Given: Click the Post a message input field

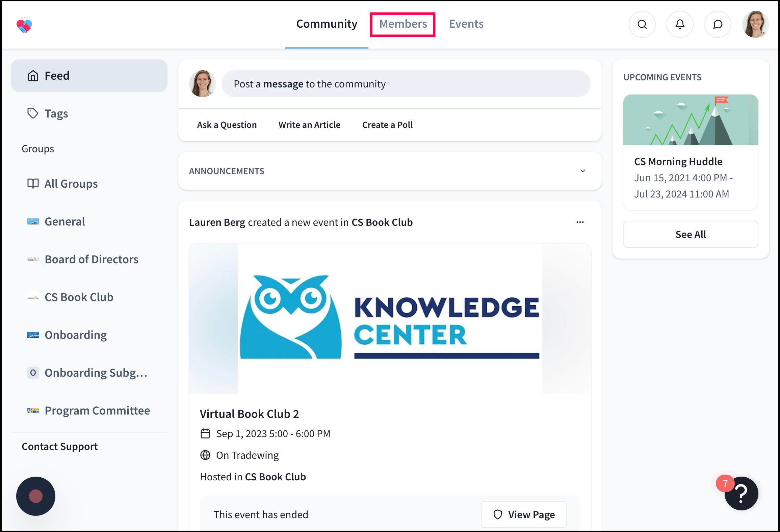Looking at the screenshot, I should [x=406, y=84].
